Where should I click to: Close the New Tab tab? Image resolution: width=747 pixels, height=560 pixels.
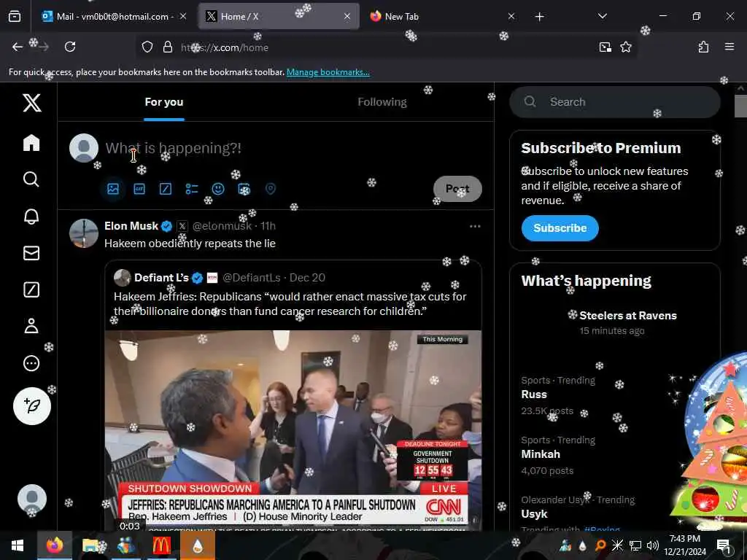pyautogui.click(x=511, y=17)
